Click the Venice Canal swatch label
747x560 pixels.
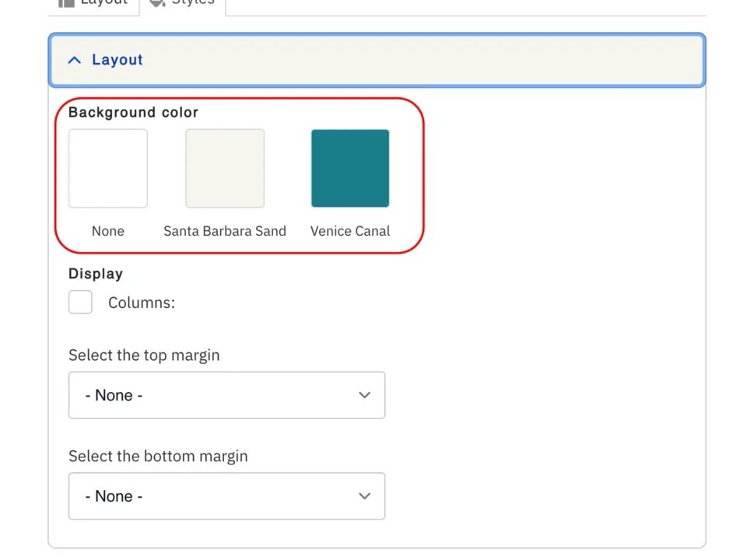(x=349, y=231)
